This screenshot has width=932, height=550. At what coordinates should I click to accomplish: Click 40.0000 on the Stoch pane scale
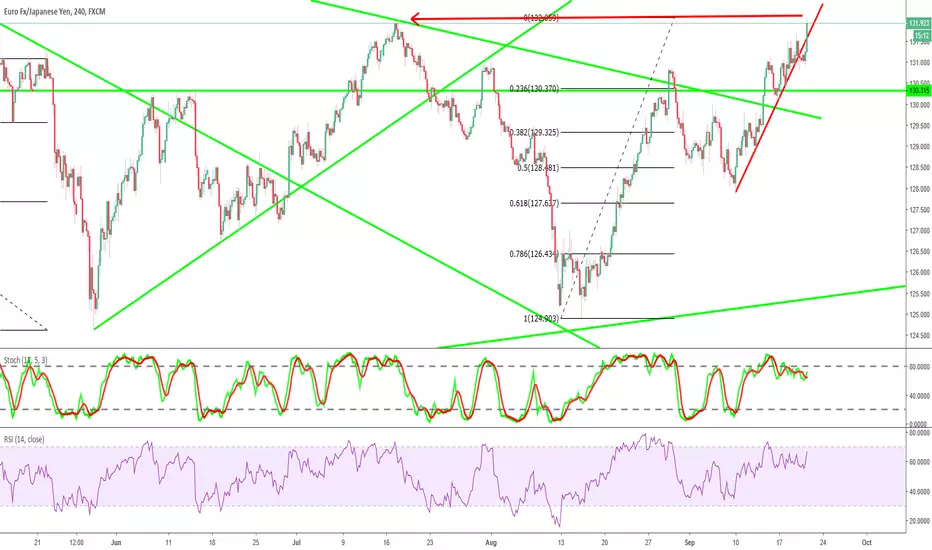(x=919, y=395)
